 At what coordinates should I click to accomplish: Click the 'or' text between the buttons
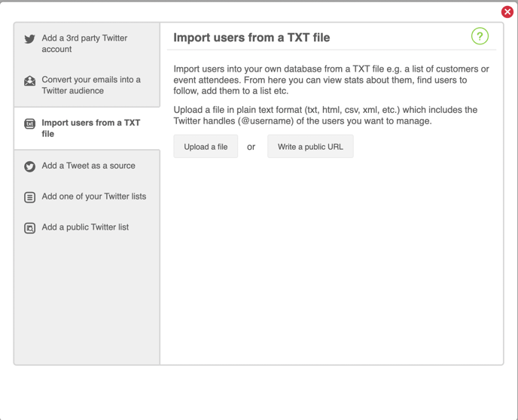coord(251,147)
